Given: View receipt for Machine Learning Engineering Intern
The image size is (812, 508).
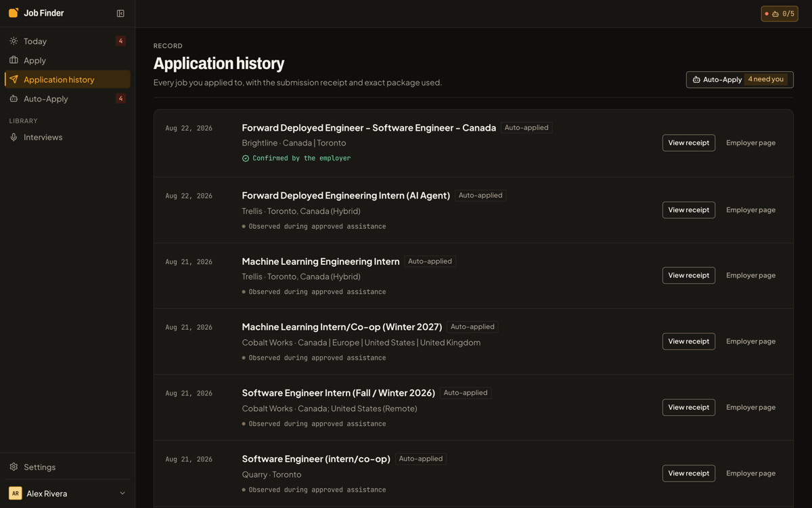Looking at the screenshot, I should [689, 276].
